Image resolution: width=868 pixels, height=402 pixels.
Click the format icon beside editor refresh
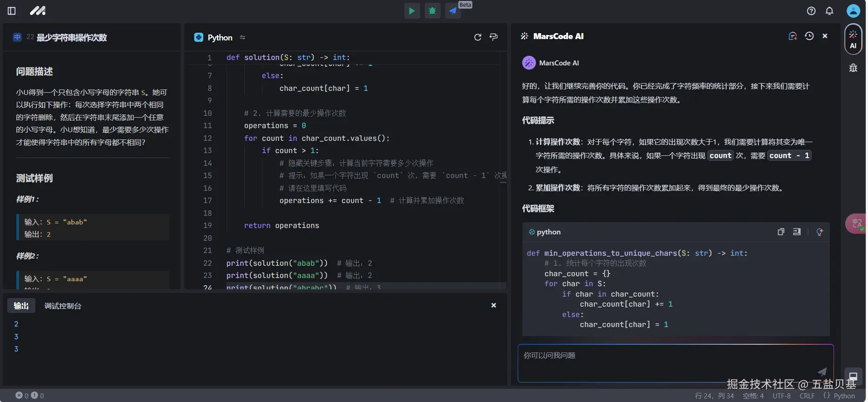point(494,37)
